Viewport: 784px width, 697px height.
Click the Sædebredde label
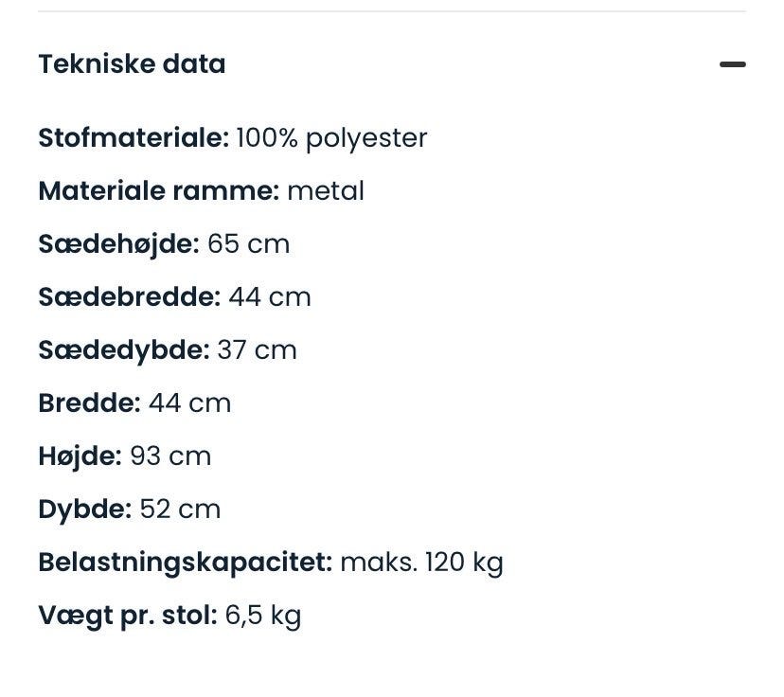click(129, 297)
